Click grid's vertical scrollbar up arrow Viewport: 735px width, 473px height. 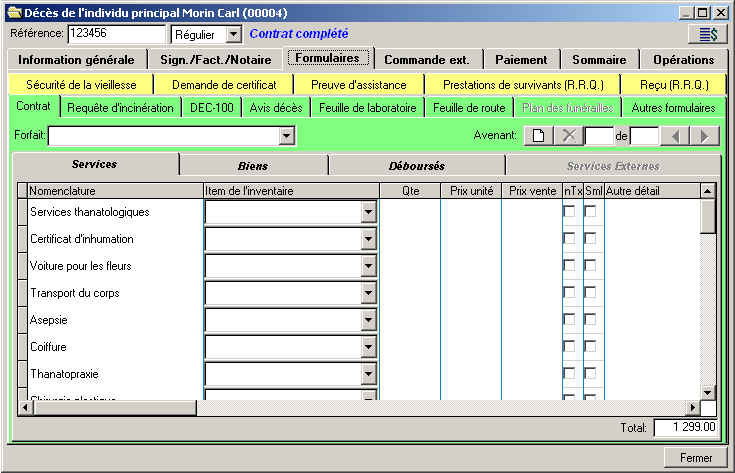pyautogui.click(x=708, y=190)
